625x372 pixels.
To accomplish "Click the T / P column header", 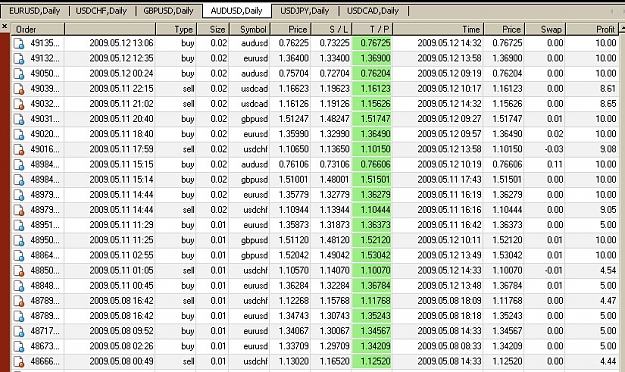I will coord(372,29).
